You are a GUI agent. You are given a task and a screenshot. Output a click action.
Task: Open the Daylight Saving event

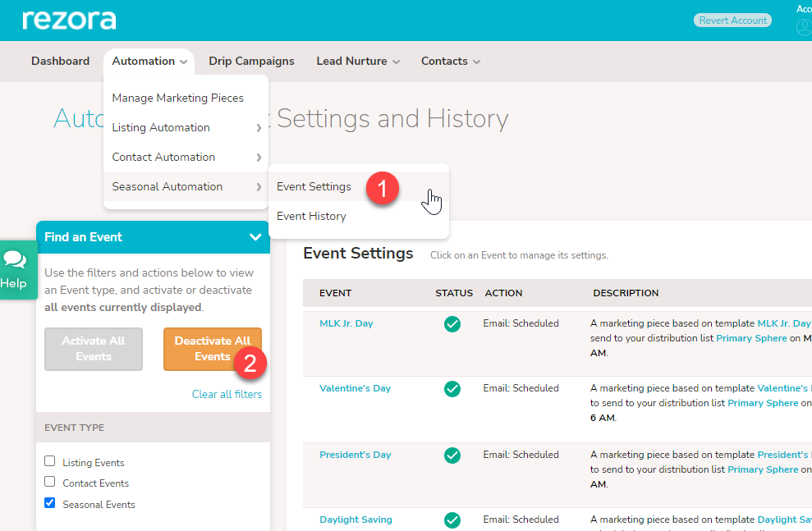(x=356, y=520)
